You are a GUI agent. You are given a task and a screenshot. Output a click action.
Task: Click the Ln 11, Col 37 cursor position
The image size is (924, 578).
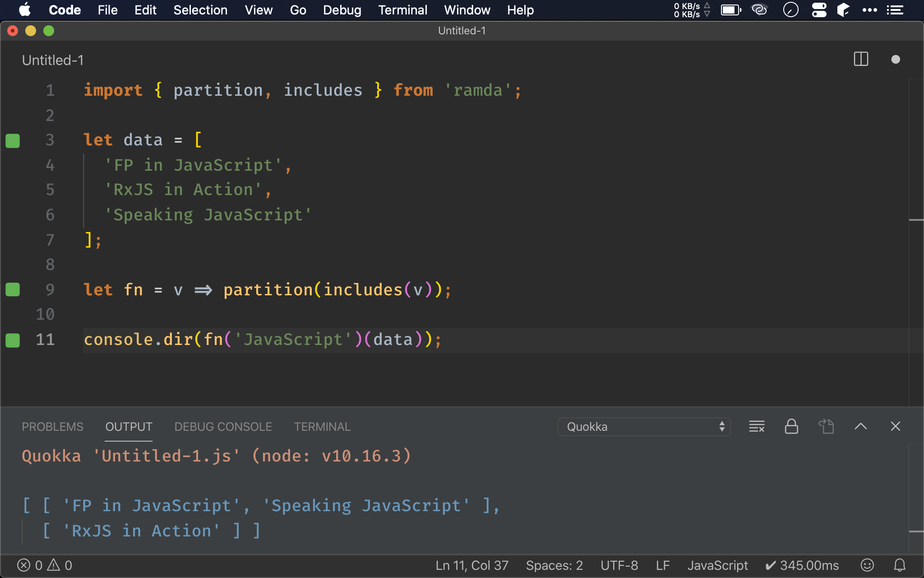pyautogui.click(x=472, y=565)
